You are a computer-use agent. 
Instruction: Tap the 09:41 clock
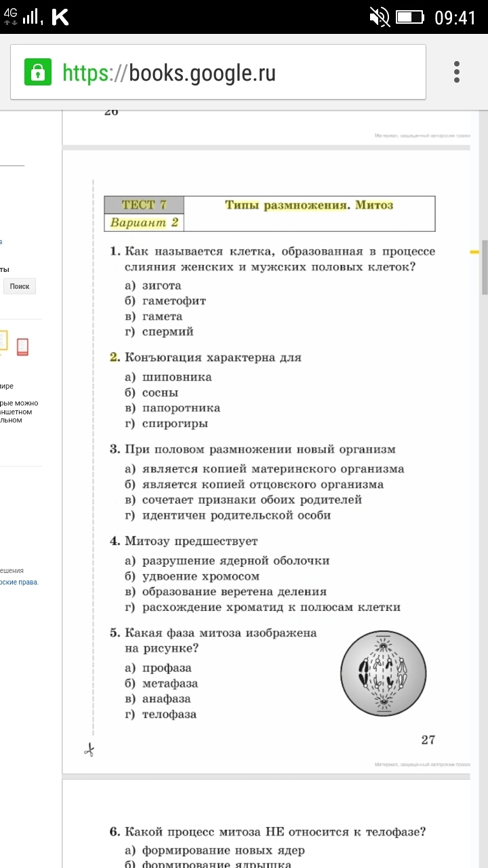pyautogui.click(x=455, y=17)
